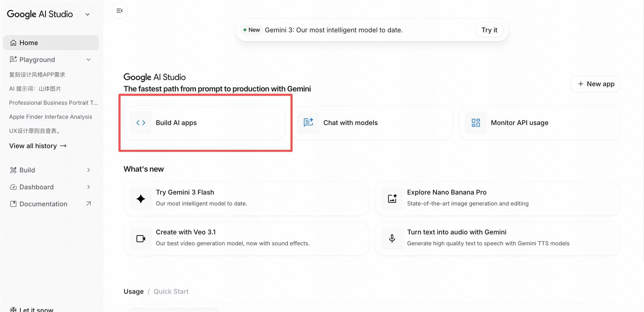Create a New app
Viewport: 644px width, 312px height.
tap(596, 84)
